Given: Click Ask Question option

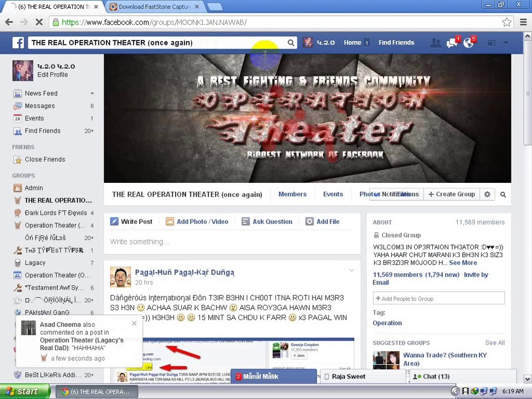Looking at the screenshot, I should tap(267, 222).
